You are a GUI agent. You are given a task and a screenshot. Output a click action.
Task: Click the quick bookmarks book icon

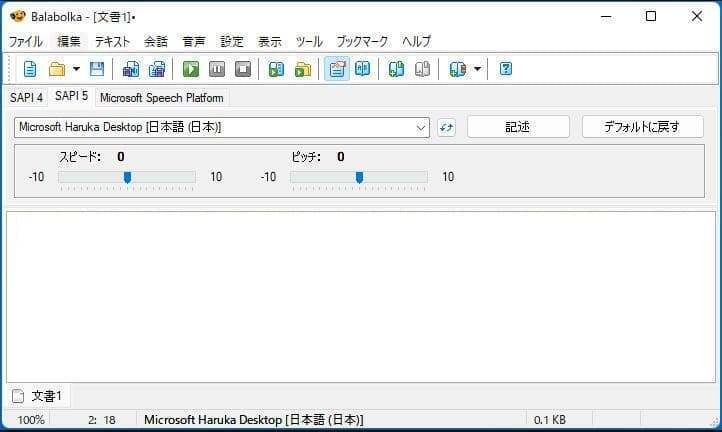458,69
